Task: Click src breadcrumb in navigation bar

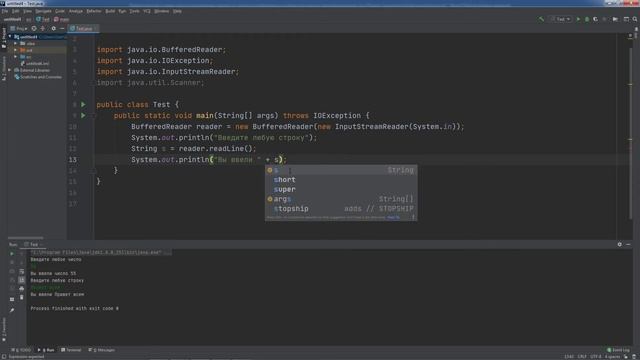Action: [x=28, y=19]
